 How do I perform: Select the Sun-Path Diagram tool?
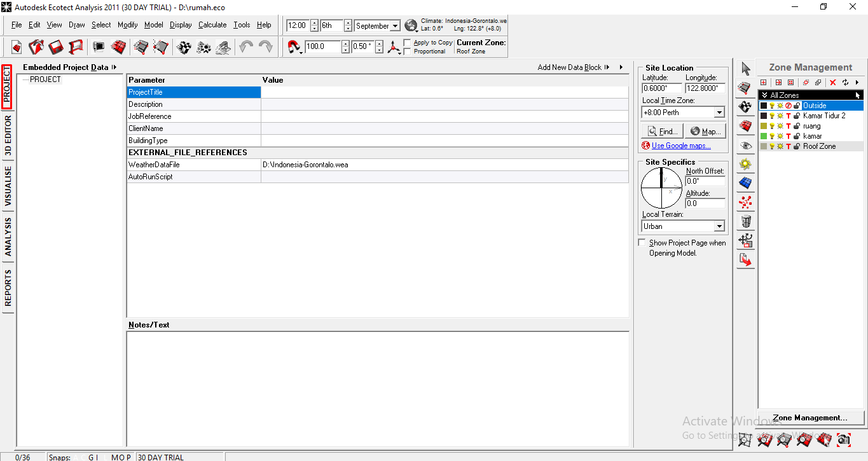click(745, 164)
